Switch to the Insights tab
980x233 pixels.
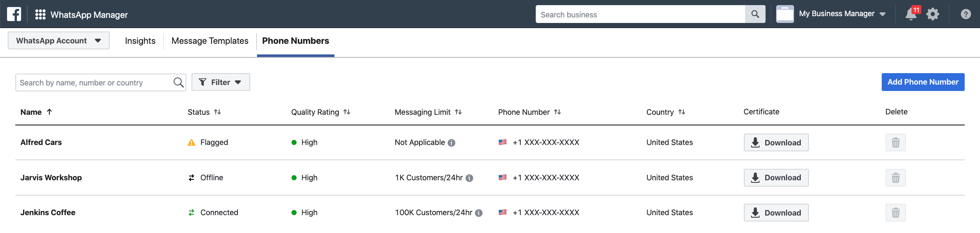click(x=140, y=41)
